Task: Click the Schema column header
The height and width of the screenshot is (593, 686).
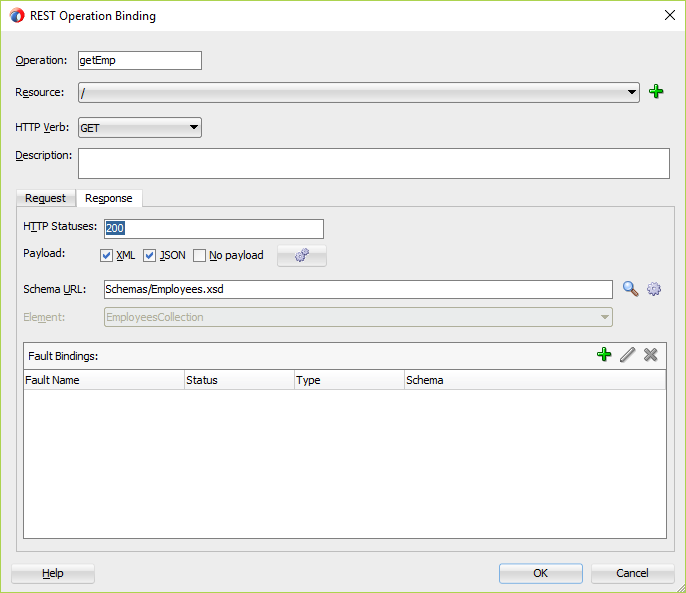Action: pos(535,380)
